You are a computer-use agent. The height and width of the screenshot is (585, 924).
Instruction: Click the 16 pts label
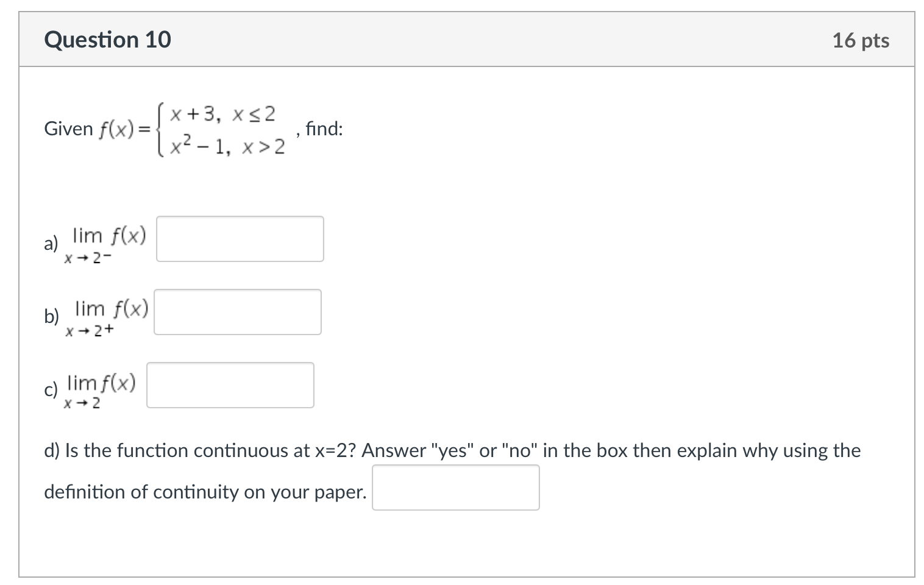tap(861, 40)
